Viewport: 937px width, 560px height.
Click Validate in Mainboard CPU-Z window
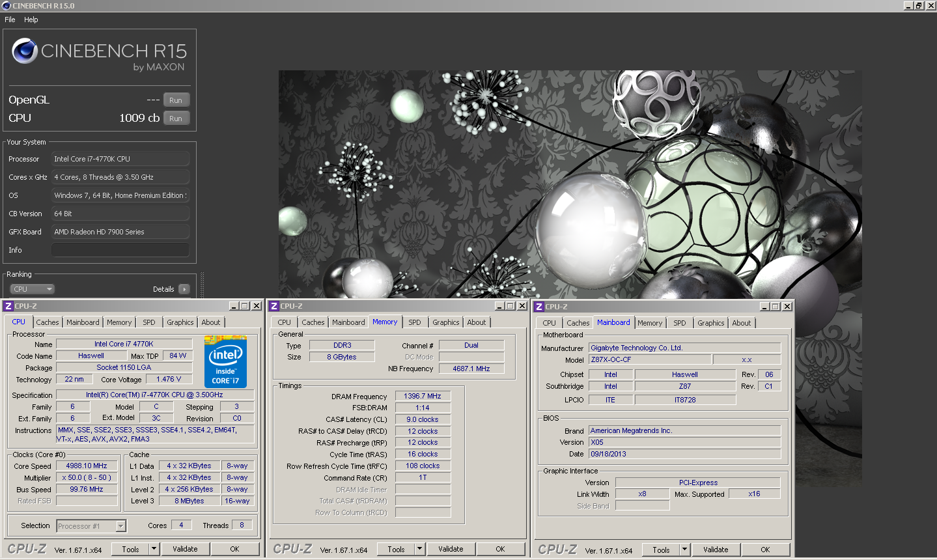716,550
